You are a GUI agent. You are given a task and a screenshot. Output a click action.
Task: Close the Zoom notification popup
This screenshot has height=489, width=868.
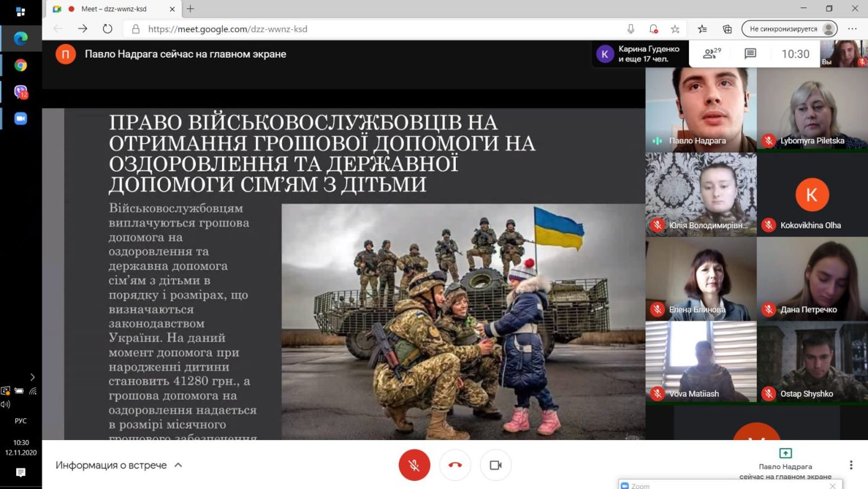(x=833, y=486)
